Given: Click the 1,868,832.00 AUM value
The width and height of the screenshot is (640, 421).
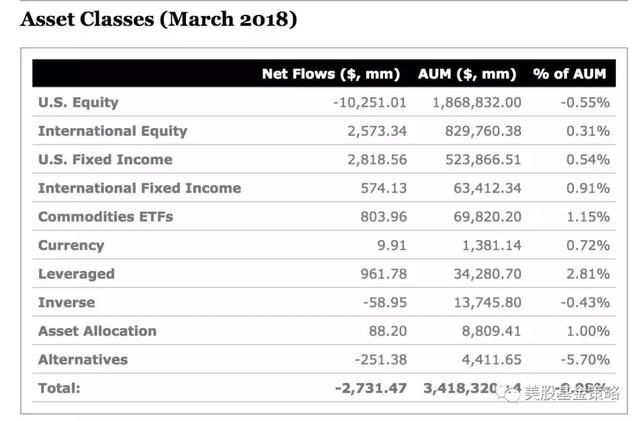Looking at the screenshot, I should pos(476,102).
